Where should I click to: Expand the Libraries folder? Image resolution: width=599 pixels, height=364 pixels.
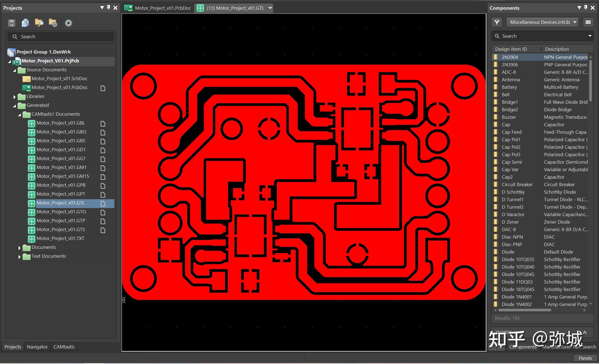(14, 97)
